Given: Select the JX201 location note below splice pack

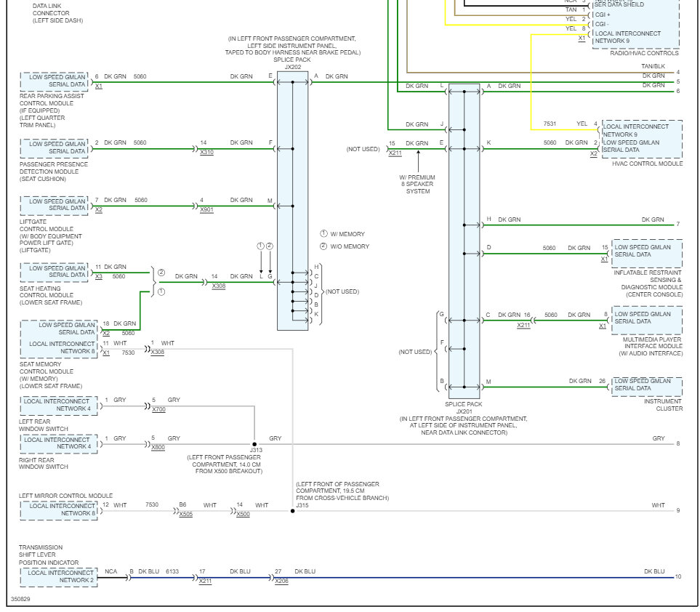Looking at the screenshot, I should click(x=463, y=426).
